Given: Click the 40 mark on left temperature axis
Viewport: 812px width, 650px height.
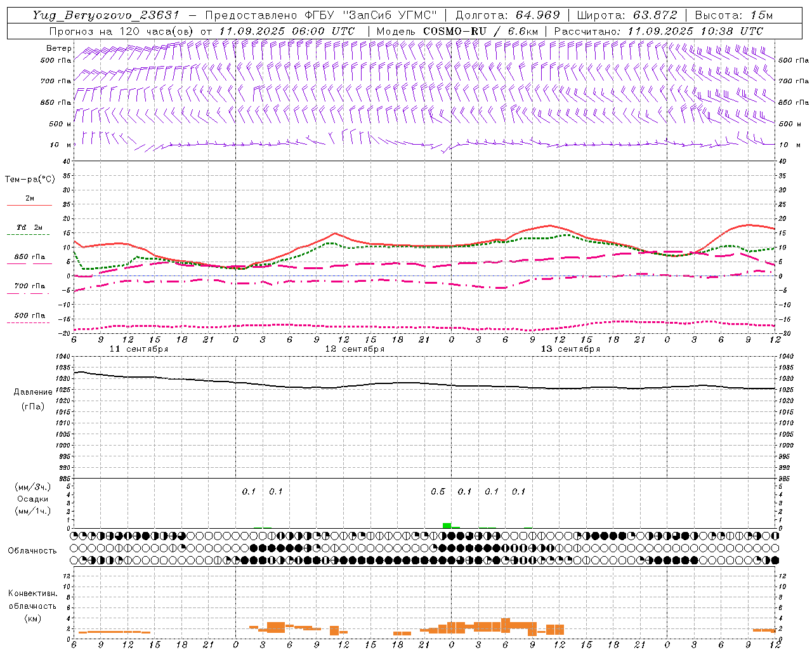Looking at the screenshot, I should click(65, 162).
